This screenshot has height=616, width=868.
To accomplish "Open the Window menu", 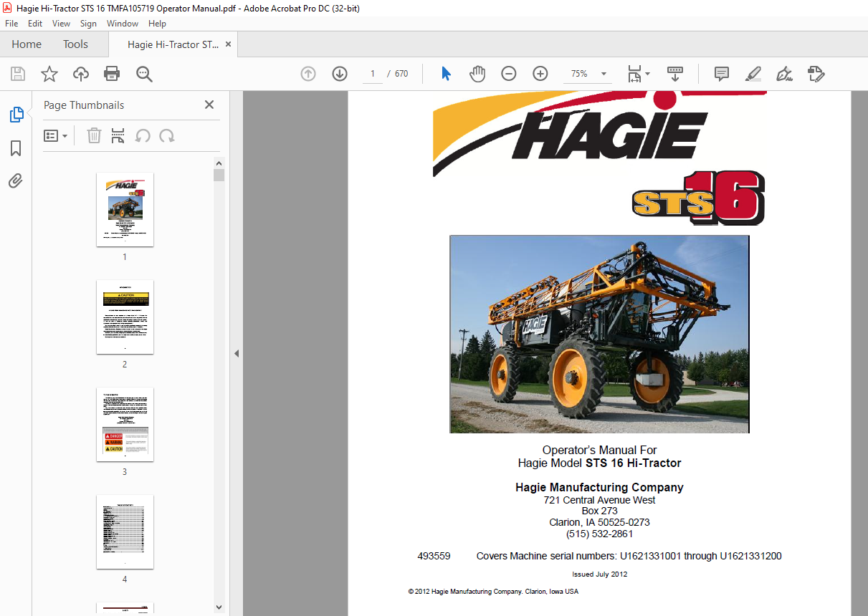I will pos(123,24).
